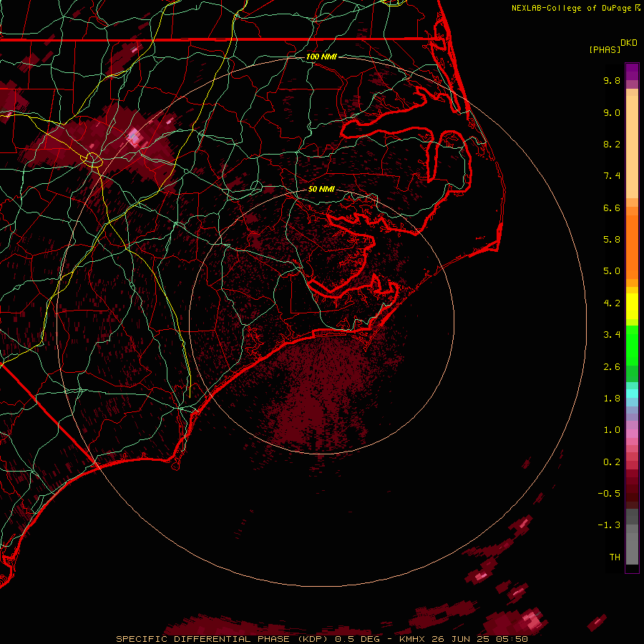
Task: Click the DKD legend heading
Action: click(x=628, y=43)
